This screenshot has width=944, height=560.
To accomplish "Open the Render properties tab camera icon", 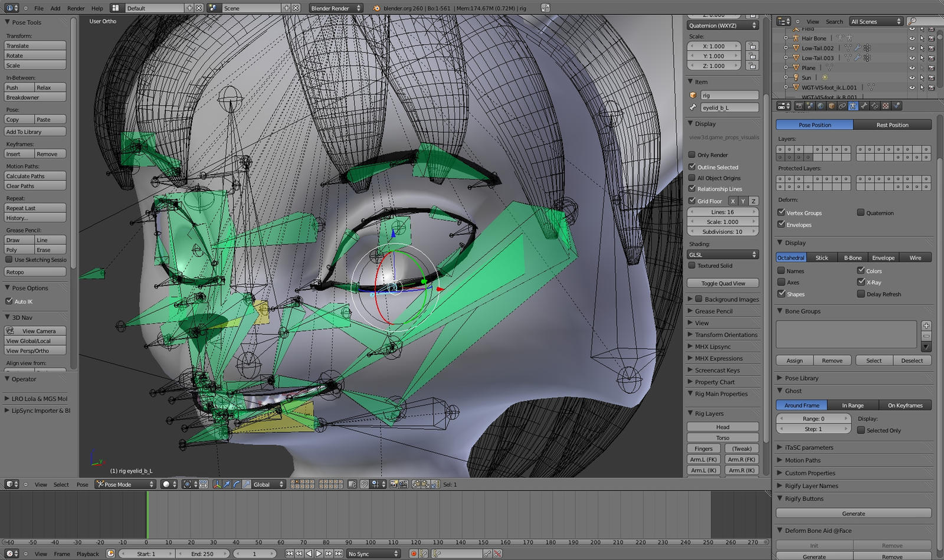I will point(799,106).
